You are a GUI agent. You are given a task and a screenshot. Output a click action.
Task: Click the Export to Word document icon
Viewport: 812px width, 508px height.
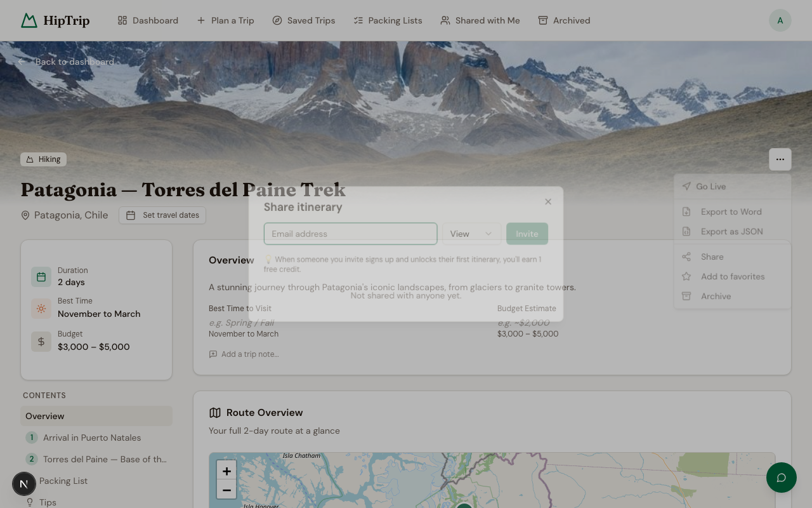point(686,212)
